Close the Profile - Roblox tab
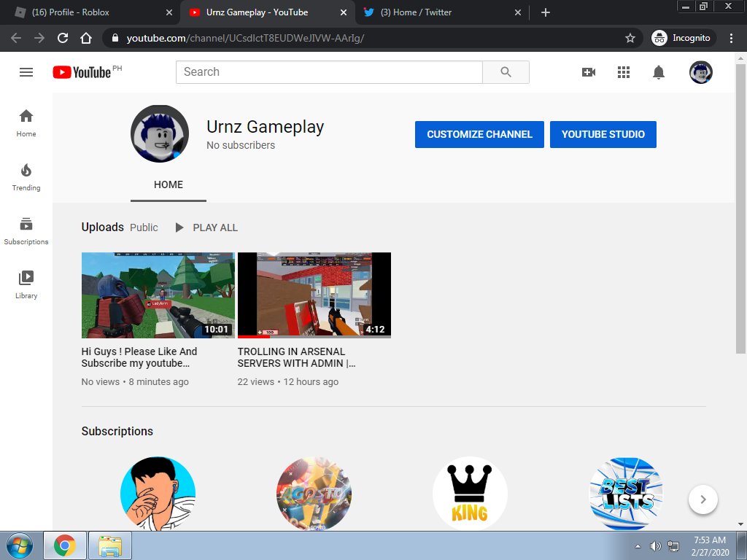Screen dimensions: 747x560 point(169,12)
